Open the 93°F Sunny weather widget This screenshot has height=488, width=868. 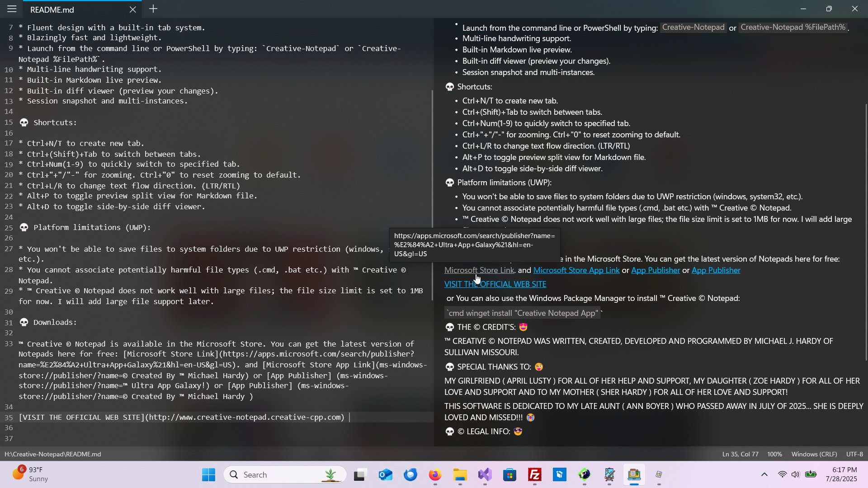[x=30, y=474]
